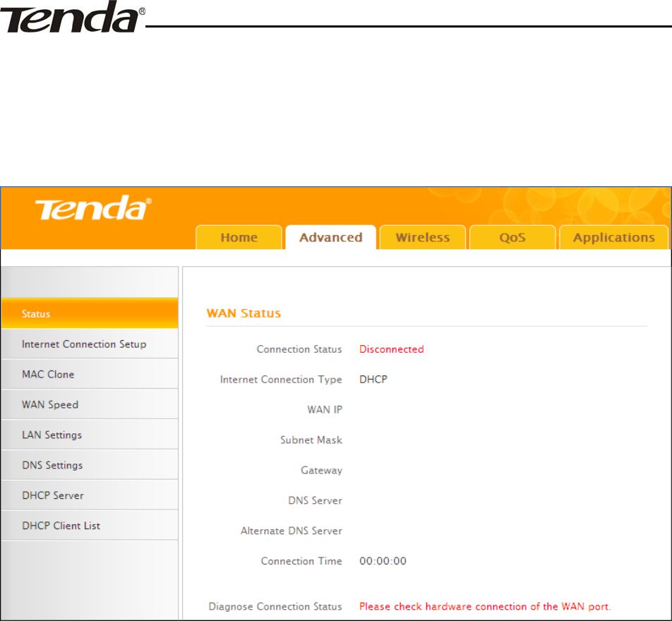The image size is (672, 621).
Task: Click the Connection Status label
Action: 299,349
